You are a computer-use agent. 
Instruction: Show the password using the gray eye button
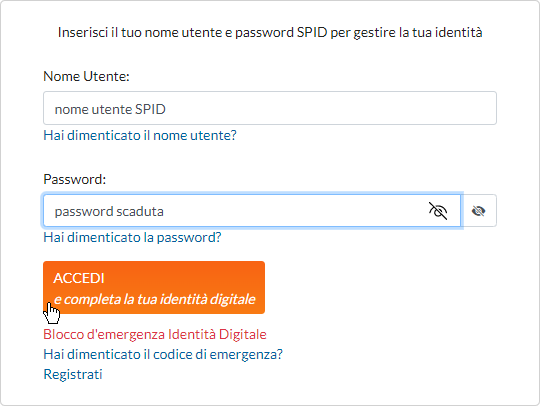479,211
